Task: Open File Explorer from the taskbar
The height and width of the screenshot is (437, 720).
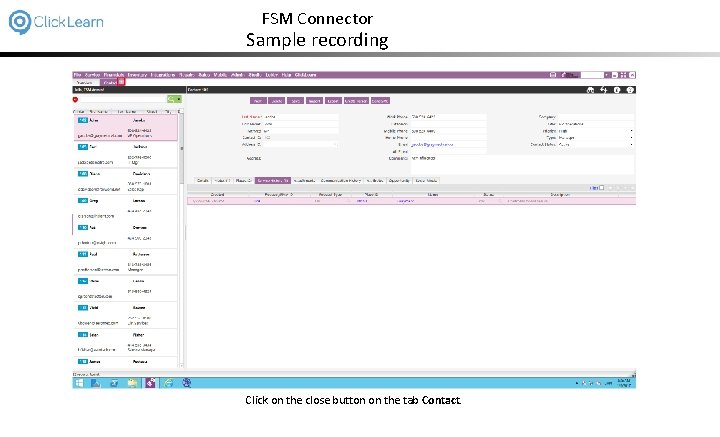Action: click(132, 383)
